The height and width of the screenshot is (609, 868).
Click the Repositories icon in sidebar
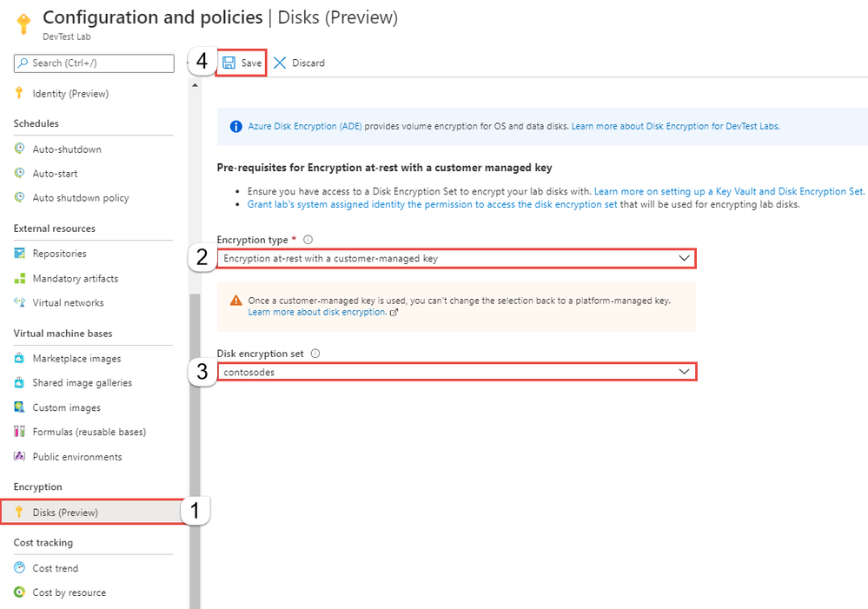[19, 253]
